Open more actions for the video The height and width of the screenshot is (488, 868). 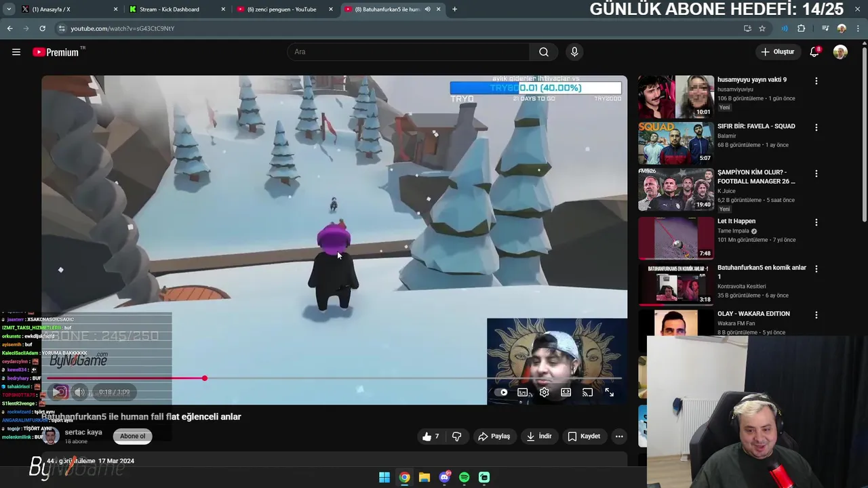point(619,436)
